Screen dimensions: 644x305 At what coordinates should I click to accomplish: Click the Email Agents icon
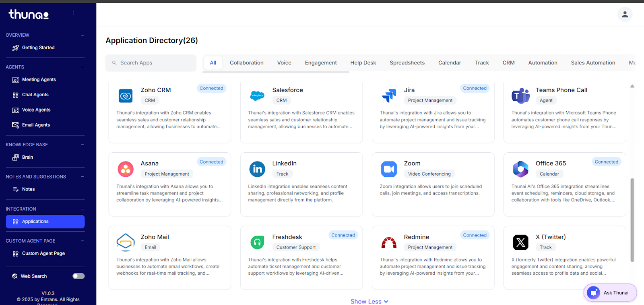pyautogui.click(x=16, y=125)
